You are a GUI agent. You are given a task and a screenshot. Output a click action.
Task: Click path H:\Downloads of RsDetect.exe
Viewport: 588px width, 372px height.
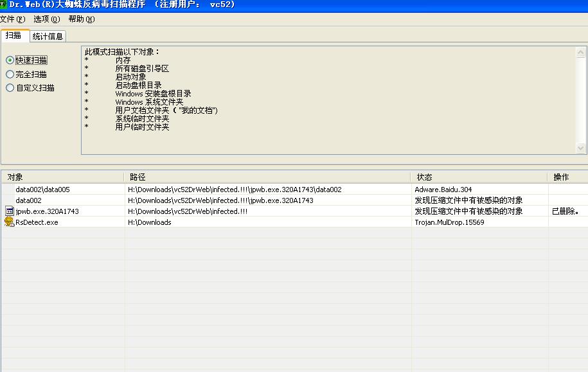[x=149, y=222]
